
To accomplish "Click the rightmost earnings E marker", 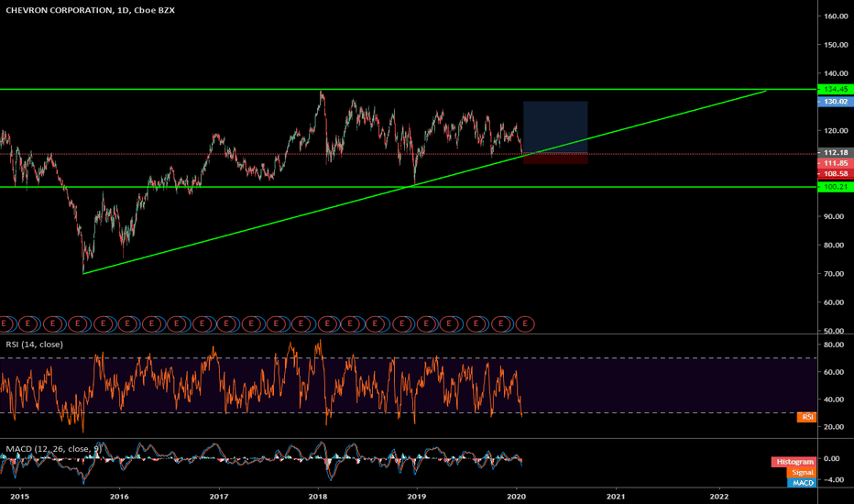I will tap(525, 324).
